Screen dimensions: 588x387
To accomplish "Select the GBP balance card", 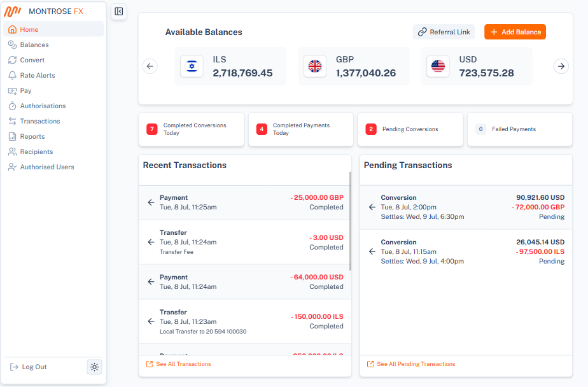I will click(353, 66).
